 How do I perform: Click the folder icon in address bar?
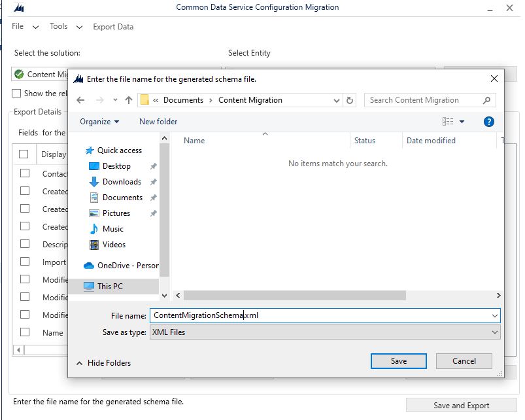(144, 100)
